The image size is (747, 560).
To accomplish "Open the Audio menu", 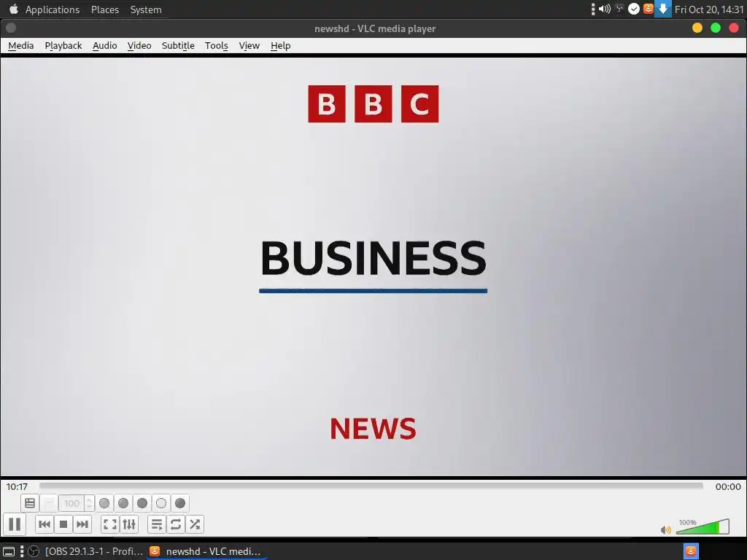I will [x=105, y=46].
